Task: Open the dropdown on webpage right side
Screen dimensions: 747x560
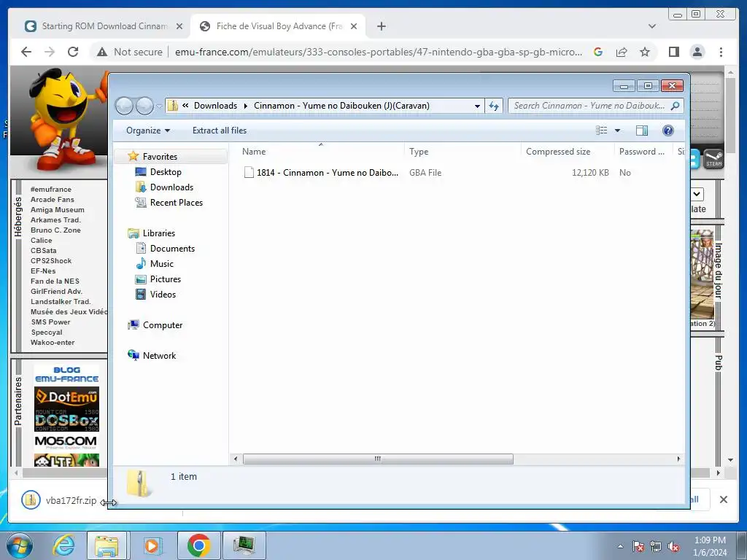Action: [x=697, y=194]
